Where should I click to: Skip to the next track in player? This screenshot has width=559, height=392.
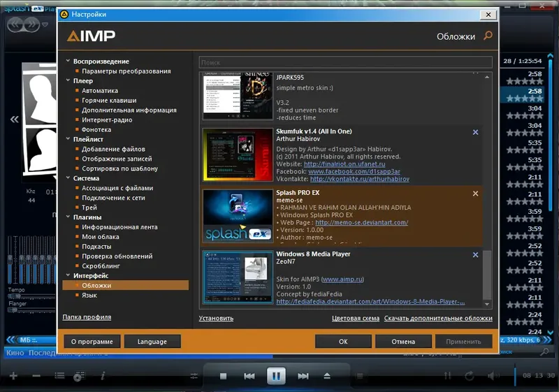[x=303, y=376]
